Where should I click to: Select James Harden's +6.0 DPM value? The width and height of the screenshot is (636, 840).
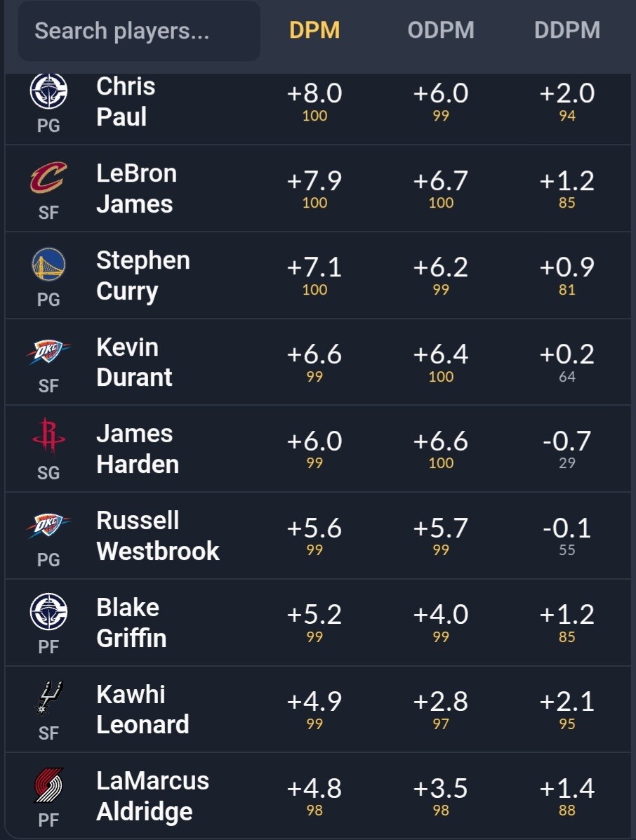coord(314,441)
